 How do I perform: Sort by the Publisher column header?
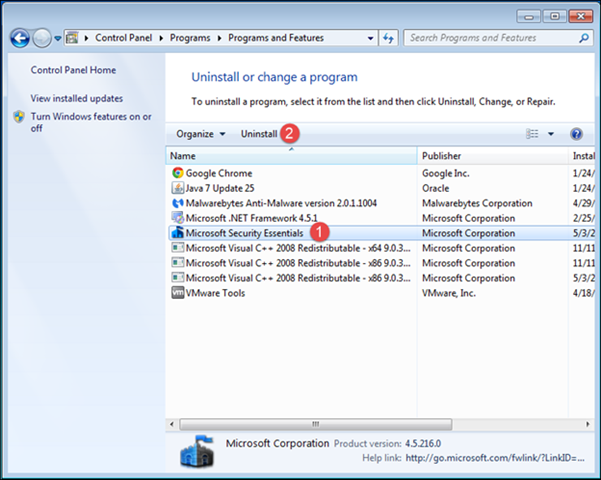493,156
